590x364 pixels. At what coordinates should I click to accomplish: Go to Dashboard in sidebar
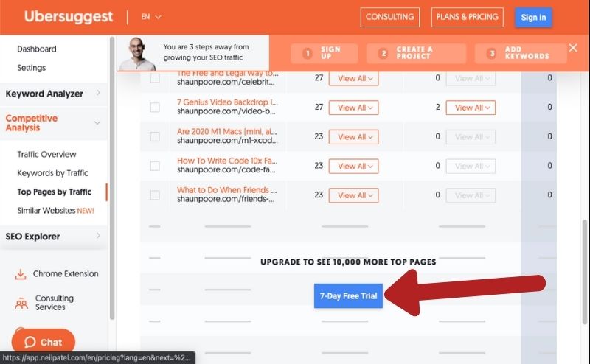(x=37, y=49)
